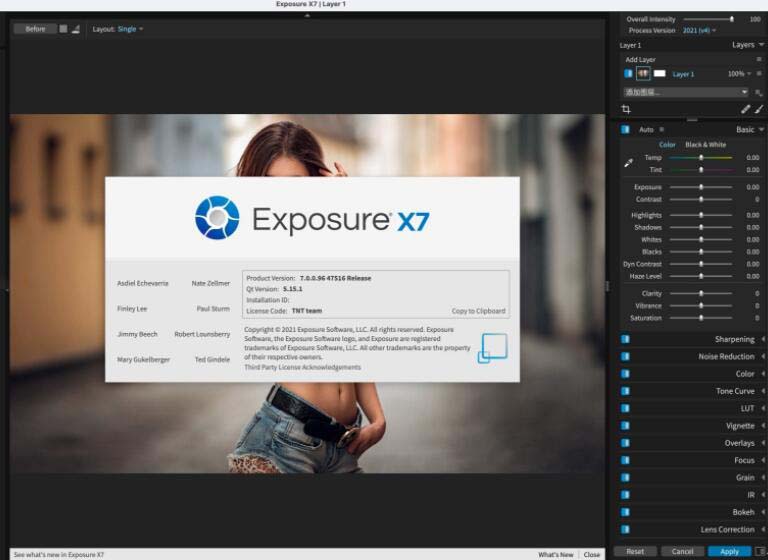The height and width of the screenshot is (560, 768).
Task: Click Copy to Clipboard
Action: [478, 311]
